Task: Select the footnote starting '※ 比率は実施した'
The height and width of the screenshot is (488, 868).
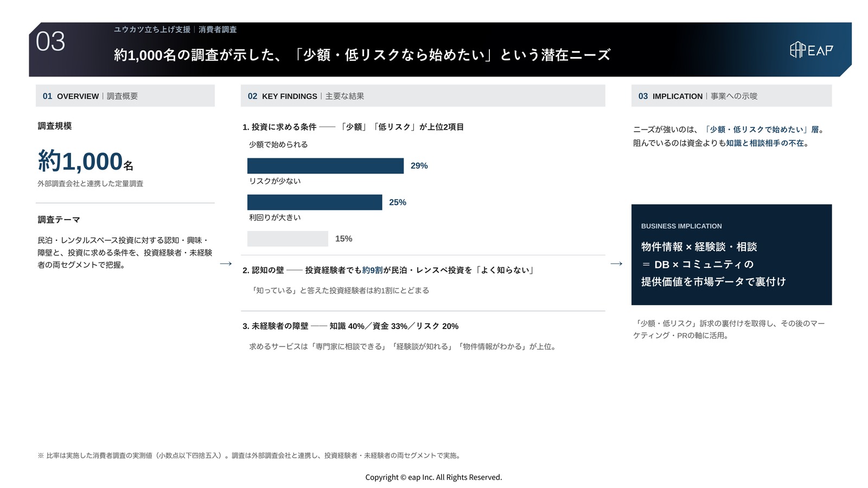Action: coord(250,455)
